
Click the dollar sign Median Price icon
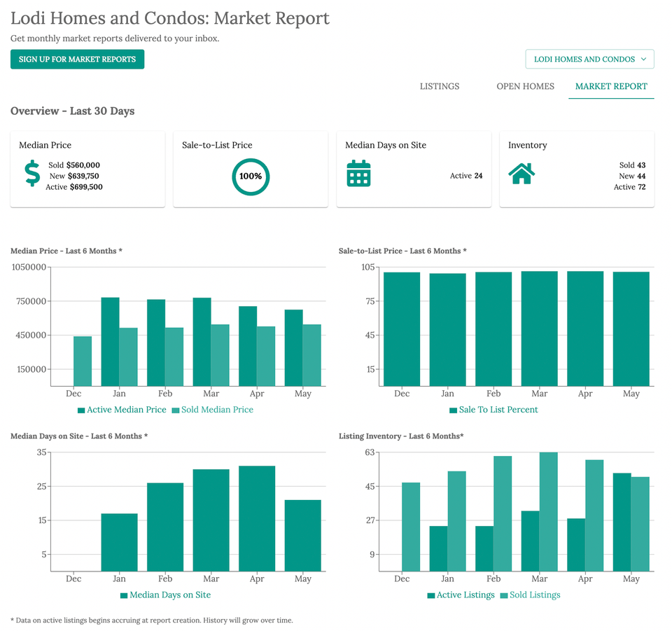(x=32, y=173)
